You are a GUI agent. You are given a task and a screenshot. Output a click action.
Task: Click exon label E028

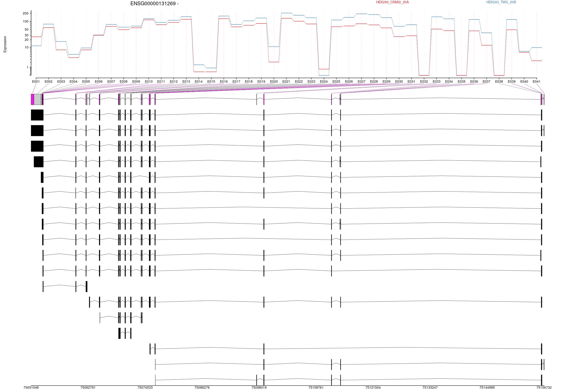374,81
